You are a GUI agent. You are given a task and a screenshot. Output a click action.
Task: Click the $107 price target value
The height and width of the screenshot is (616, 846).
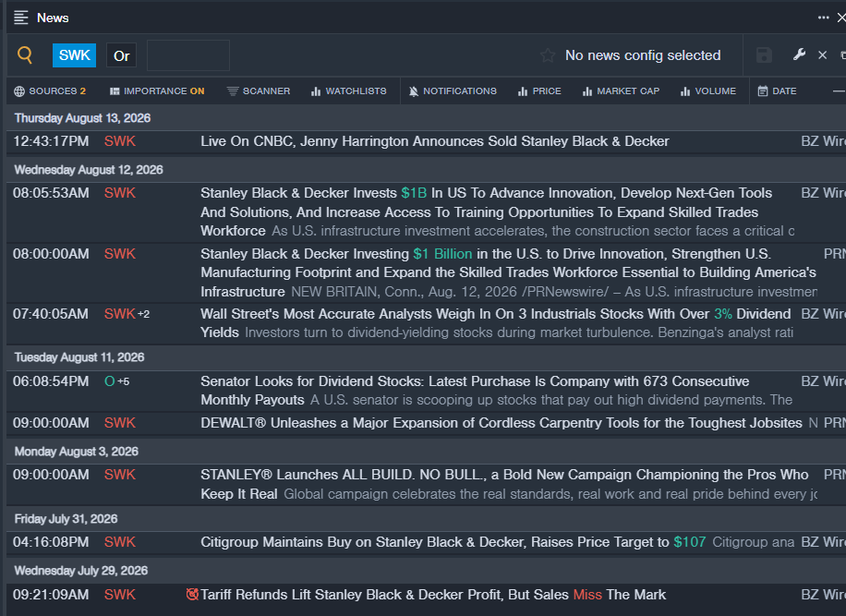click(690, 542)
